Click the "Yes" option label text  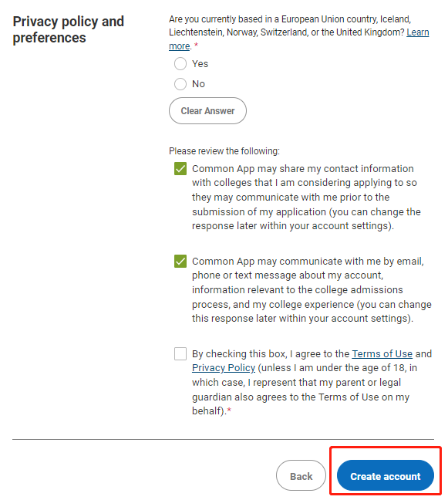[x=200, y=64]
